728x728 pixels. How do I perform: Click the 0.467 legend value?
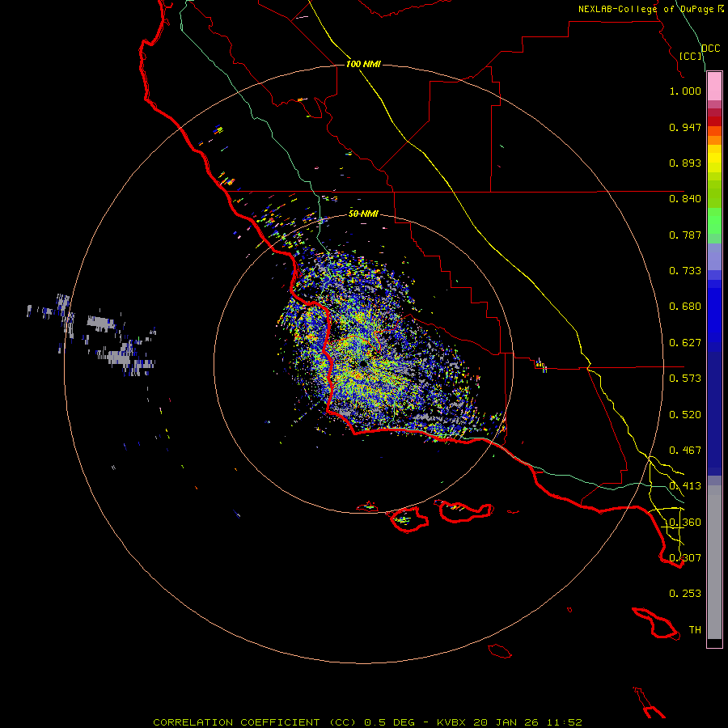[685, 451]
